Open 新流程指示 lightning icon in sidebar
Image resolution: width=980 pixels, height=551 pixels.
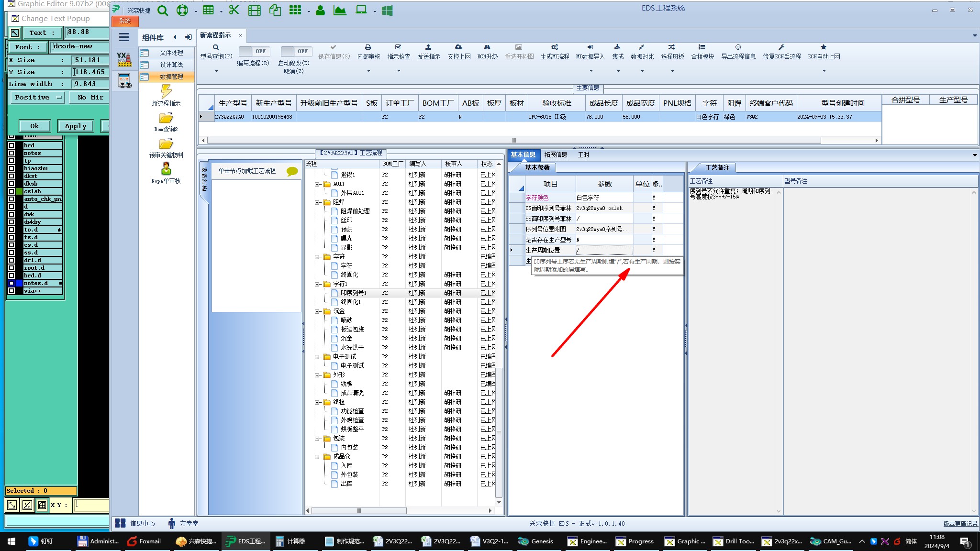click(166, 91)
